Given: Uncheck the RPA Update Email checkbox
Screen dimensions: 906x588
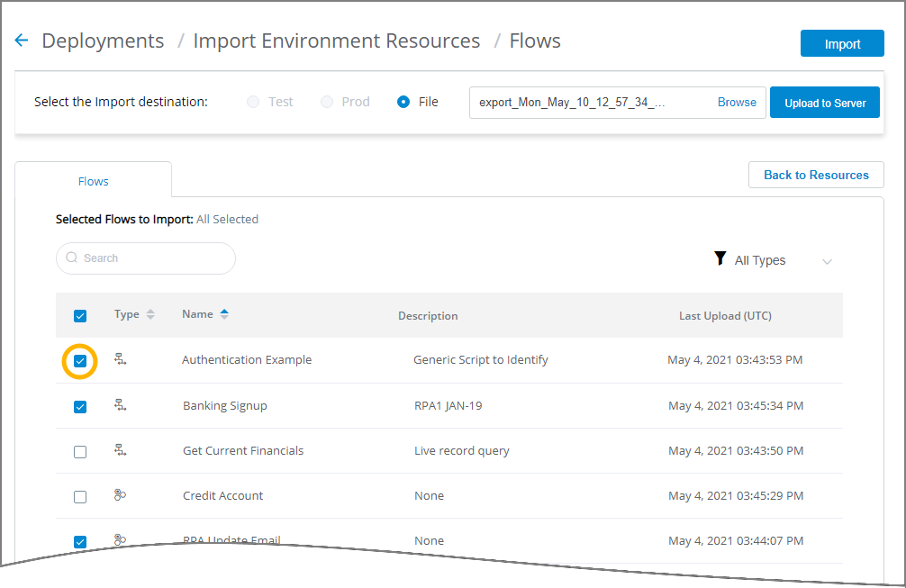Looking at the screenshot, I should click(80, 542).
